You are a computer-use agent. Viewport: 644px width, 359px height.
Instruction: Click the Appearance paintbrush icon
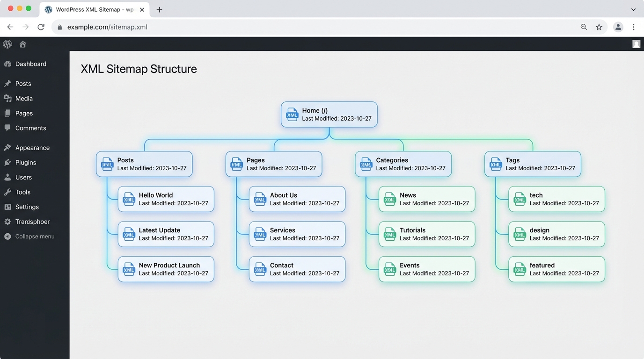(x=7, y=147)
